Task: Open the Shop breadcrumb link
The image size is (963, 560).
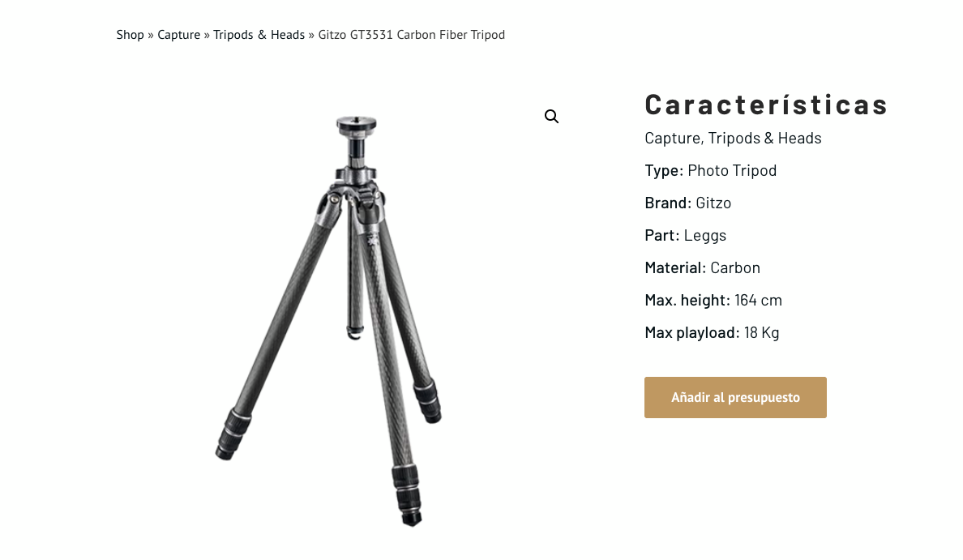Action: [130, 35]
